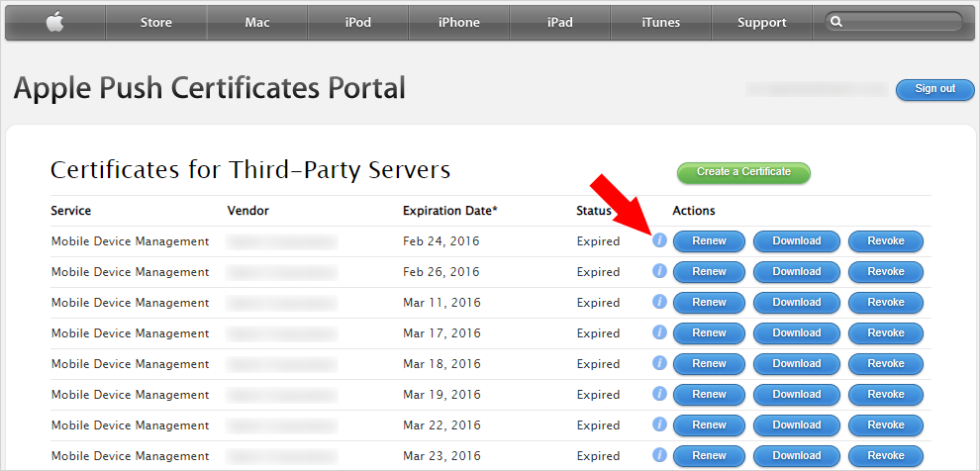The height and width of the screenshot is (471, 980).
Task: Sign out of the portal
Action: pos(935,89)
